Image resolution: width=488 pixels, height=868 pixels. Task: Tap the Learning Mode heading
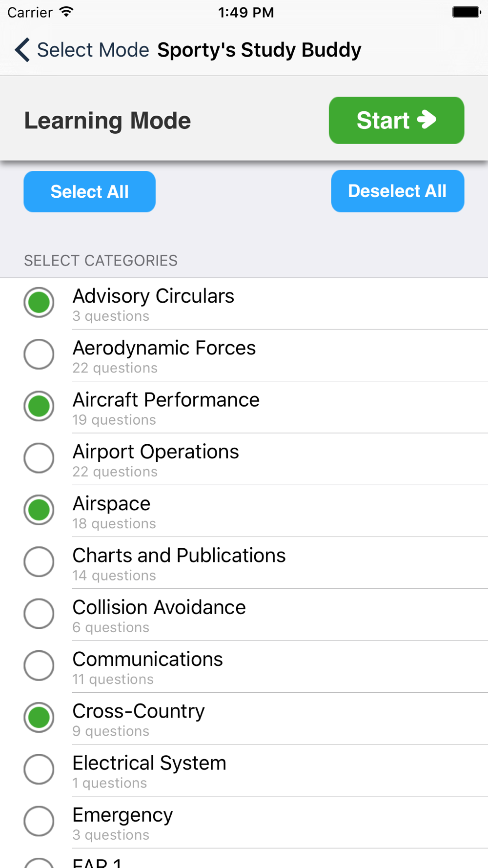point(107,121)
